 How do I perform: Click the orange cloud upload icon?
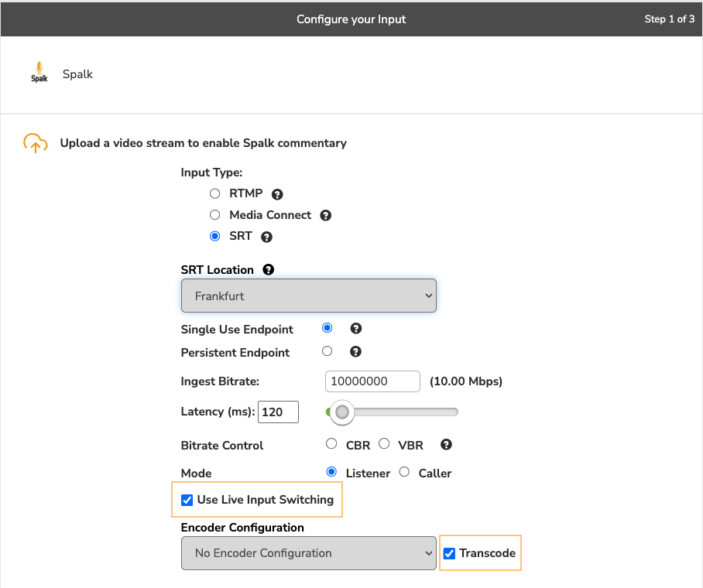click(x=35, y=143)
